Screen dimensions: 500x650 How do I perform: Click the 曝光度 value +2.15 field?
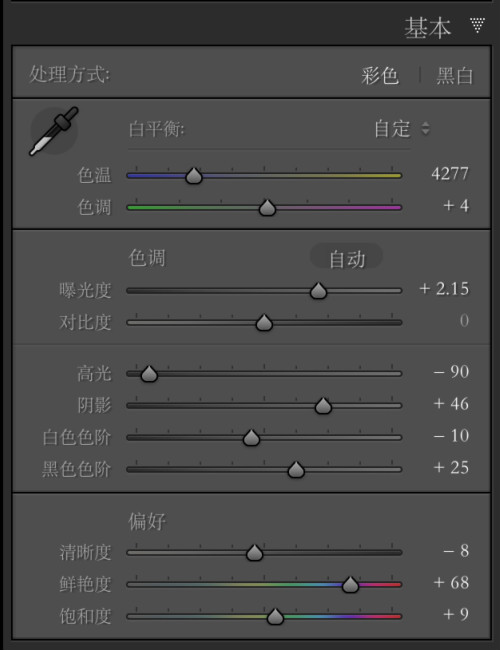click(x=444, y=289)
